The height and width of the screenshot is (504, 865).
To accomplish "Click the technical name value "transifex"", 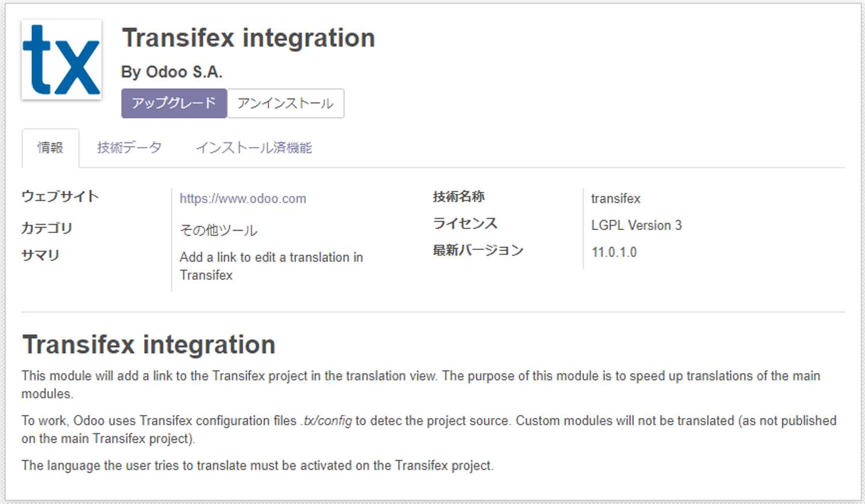I will pyautogui.click(x=616, y=199).
